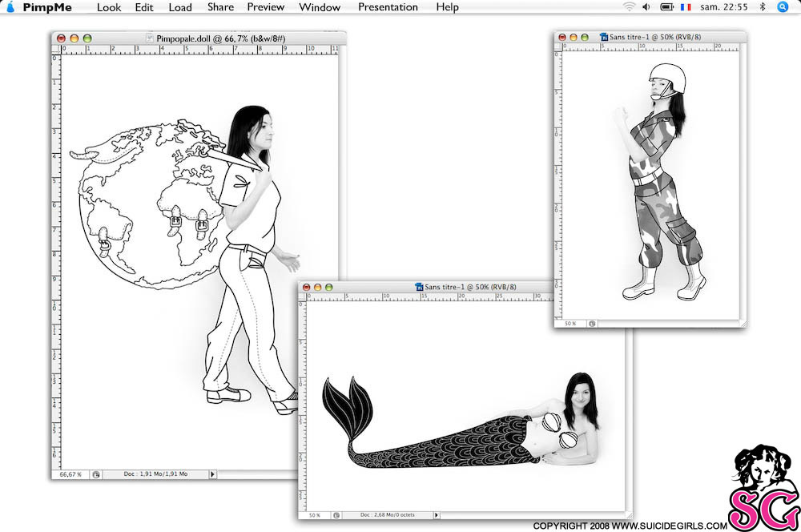Open the French flag input menu

[x=686, y=6]
